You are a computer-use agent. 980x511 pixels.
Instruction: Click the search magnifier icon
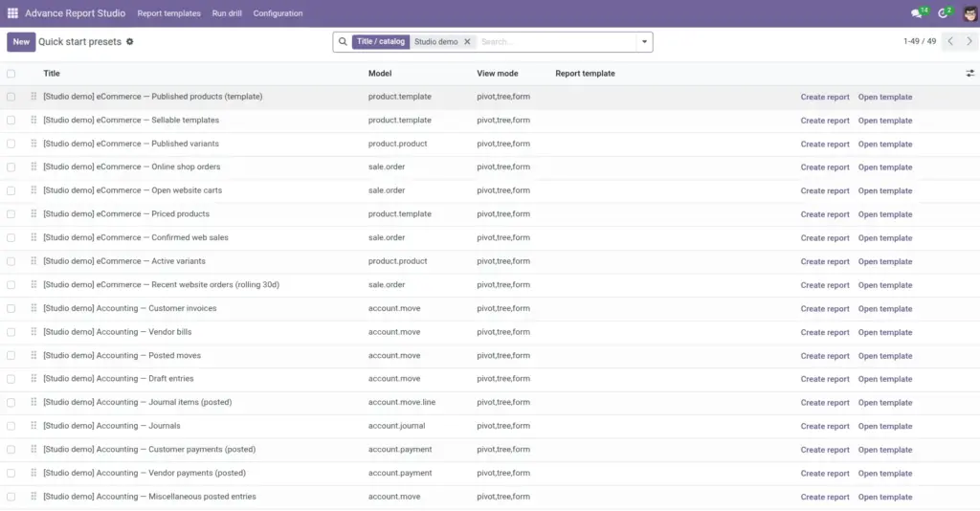pyautogui.click(x=343, y=42)
